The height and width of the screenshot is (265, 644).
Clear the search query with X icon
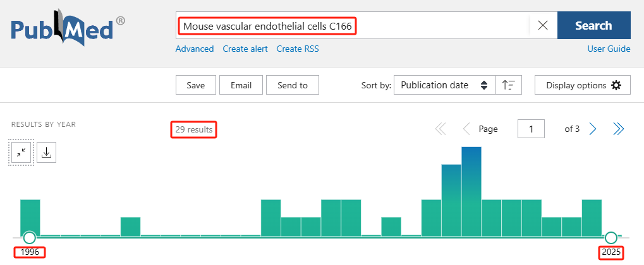click(x=542, y=26)
